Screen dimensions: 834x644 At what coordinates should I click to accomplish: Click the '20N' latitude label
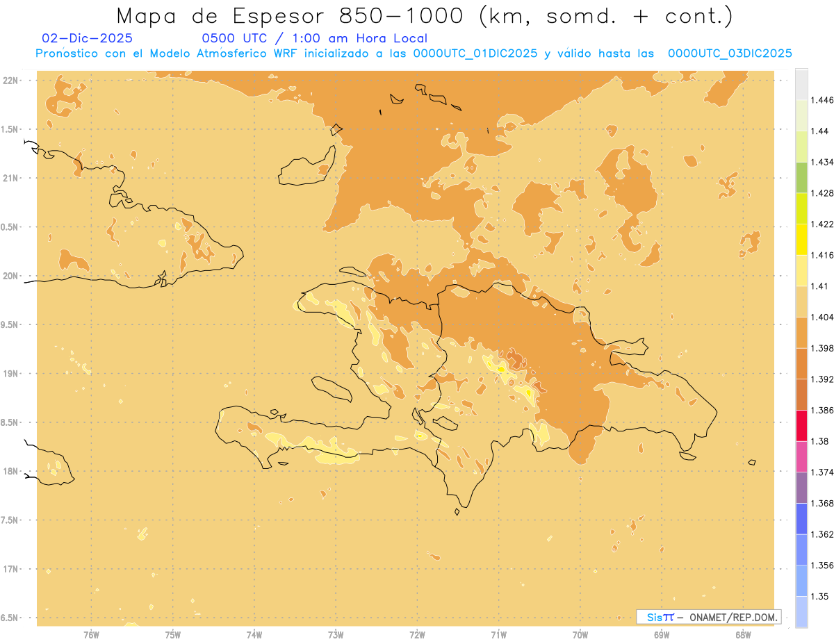click(x=10, y=276)
